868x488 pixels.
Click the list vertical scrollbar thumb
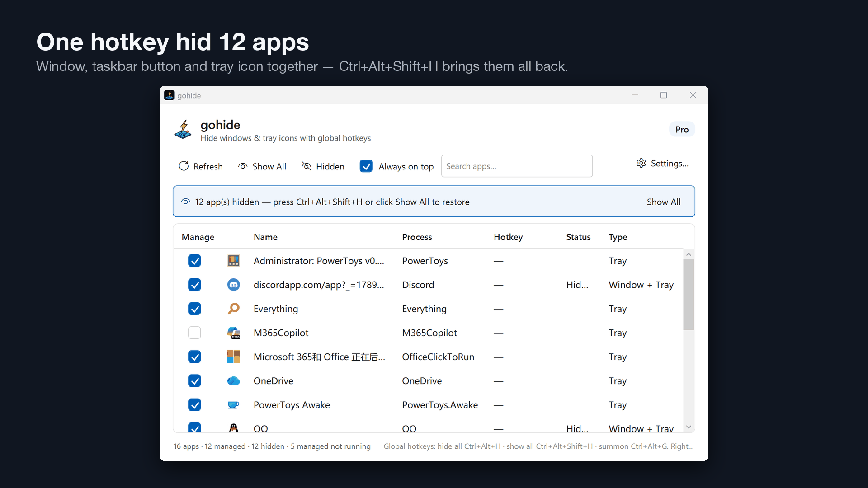tap(689, 295)
